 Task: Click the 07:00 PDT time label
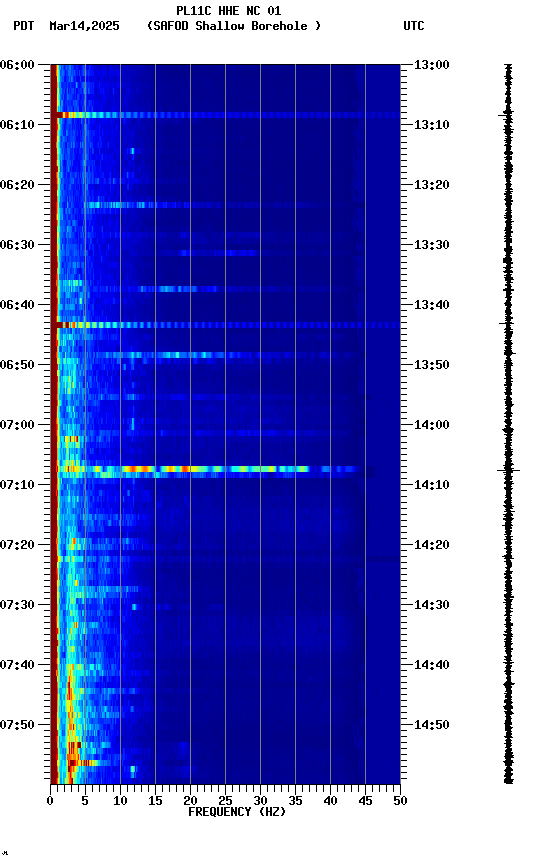(17, 425)
